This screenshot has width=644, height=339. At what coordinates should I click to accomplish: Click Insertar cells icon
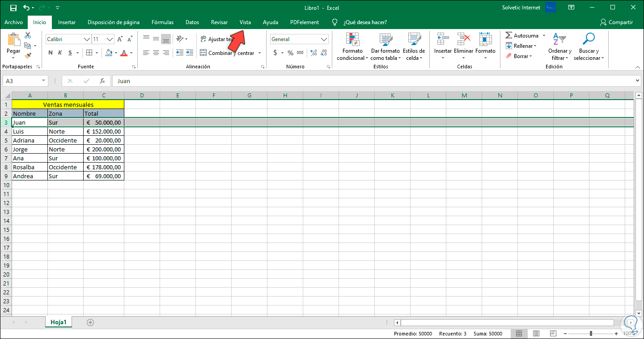[x=443, y=39]
